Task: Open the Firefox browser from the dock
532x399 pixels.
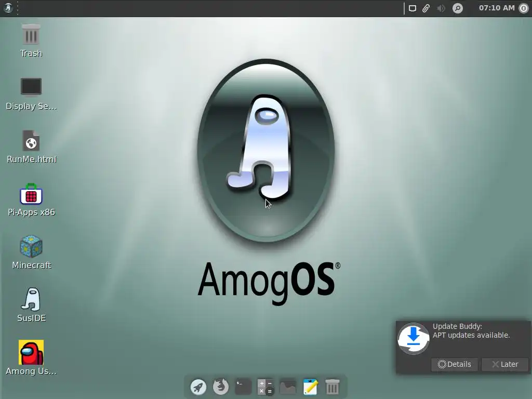Action: click(220, 387)
